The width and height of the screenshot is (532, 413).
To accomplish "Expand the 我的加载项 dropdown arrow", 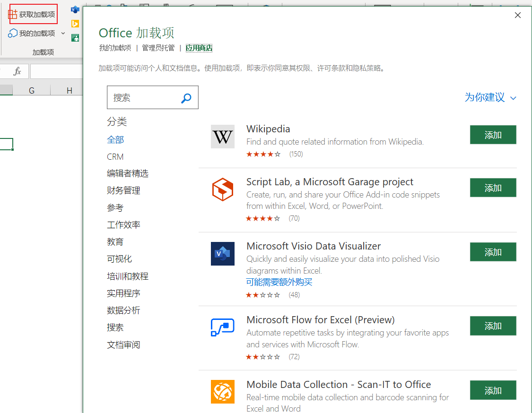I will (63, 33).
